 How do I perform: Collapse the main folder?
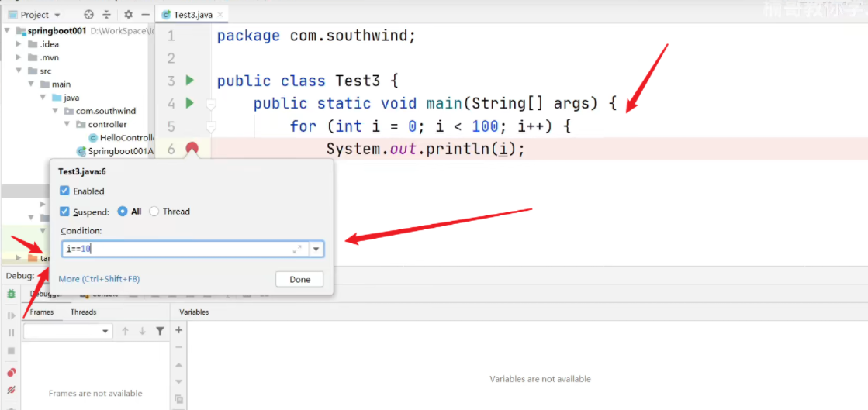tap(31, 84)
